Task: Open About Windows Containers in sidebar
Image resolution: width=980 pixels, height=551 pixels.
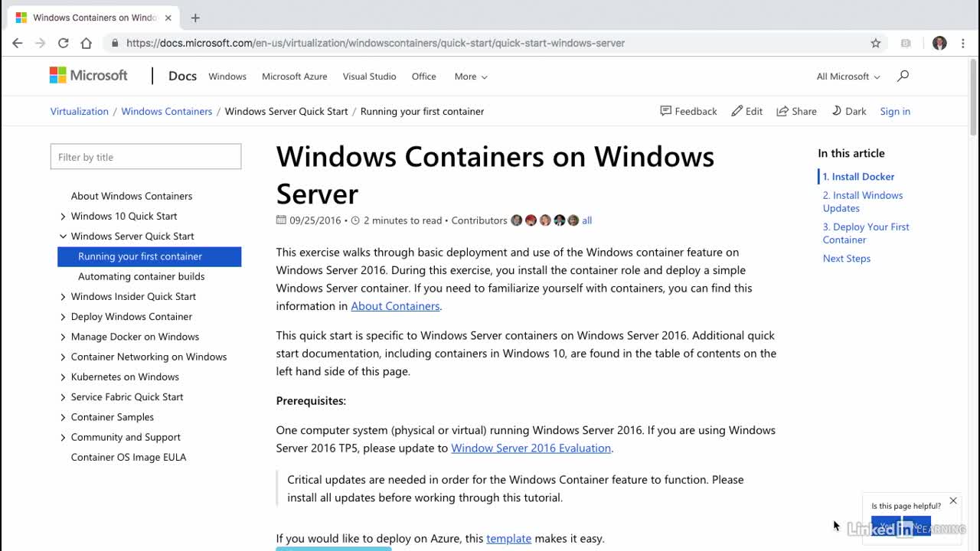Action: pos(132,197)
